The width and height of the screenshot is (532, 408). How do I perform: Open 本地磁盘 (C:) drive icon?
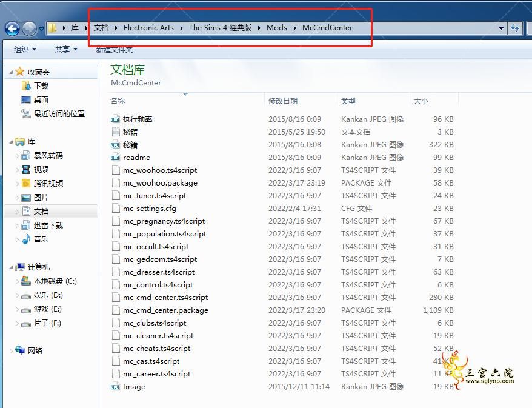pos(26,281)
